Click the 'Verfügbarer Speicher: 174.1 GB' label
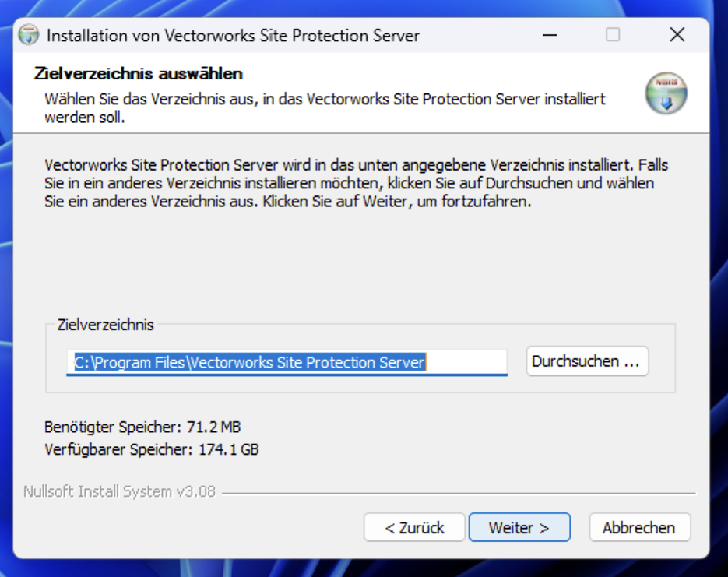The image size is (728, 577). 152,449
